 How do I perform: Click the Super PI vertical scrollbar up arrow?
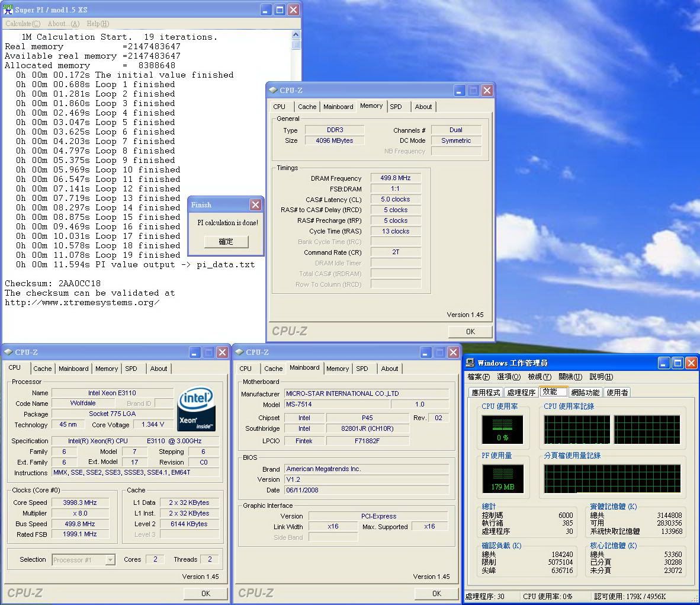click(296, 36)
